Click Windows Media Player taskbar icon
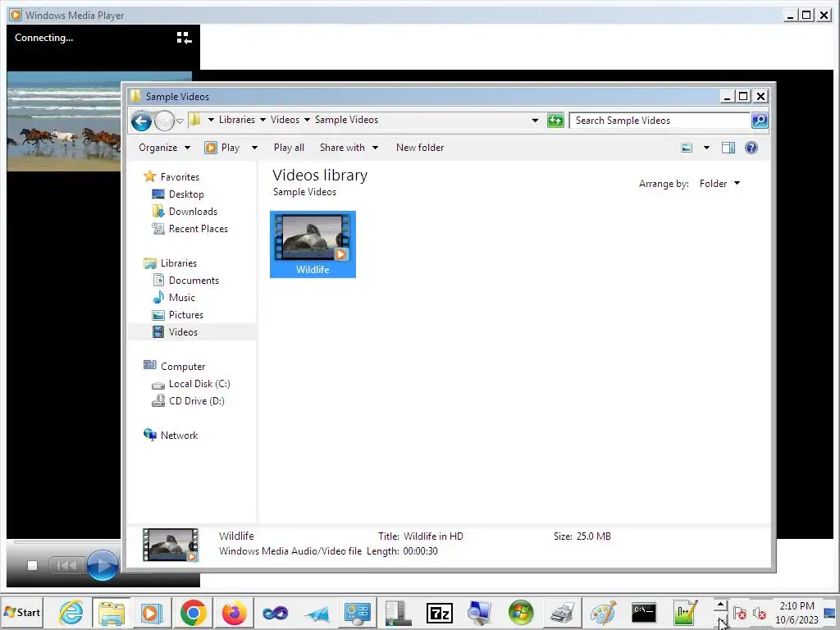The image size is (840, 630). tap(151, 612)
